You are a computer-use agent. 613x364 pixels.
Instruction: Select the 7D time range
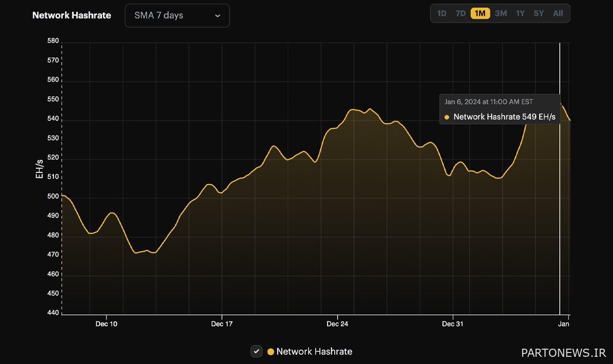(x=460, y=13)
